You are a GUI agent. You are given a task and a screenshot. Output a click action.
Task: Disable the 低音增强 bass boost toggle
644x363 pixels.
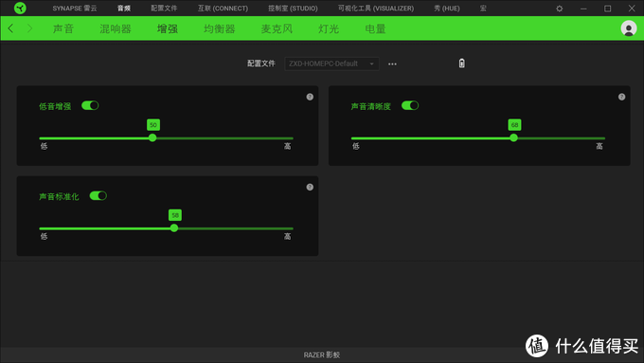pyautogui.click(x=90, y=105)
